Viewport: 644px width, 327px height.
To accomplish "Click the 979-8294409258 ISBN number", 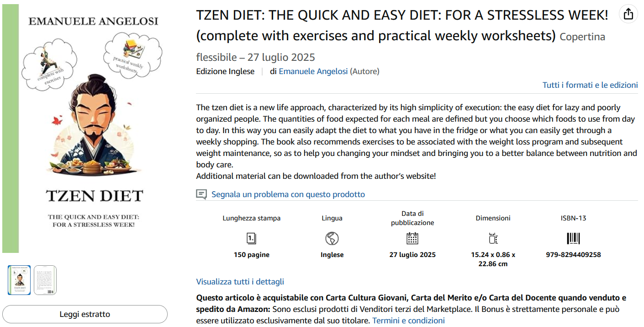I will [573, 255].
